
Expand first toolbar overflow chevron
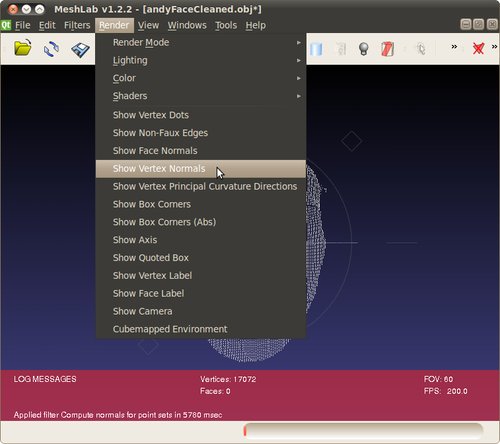pos(454,47)
